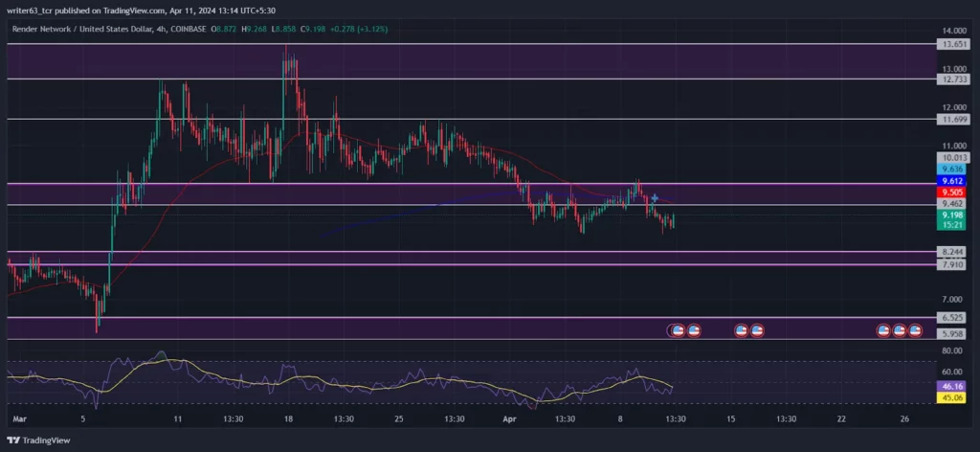Click the 15 date label on time axis

point(731,418)
